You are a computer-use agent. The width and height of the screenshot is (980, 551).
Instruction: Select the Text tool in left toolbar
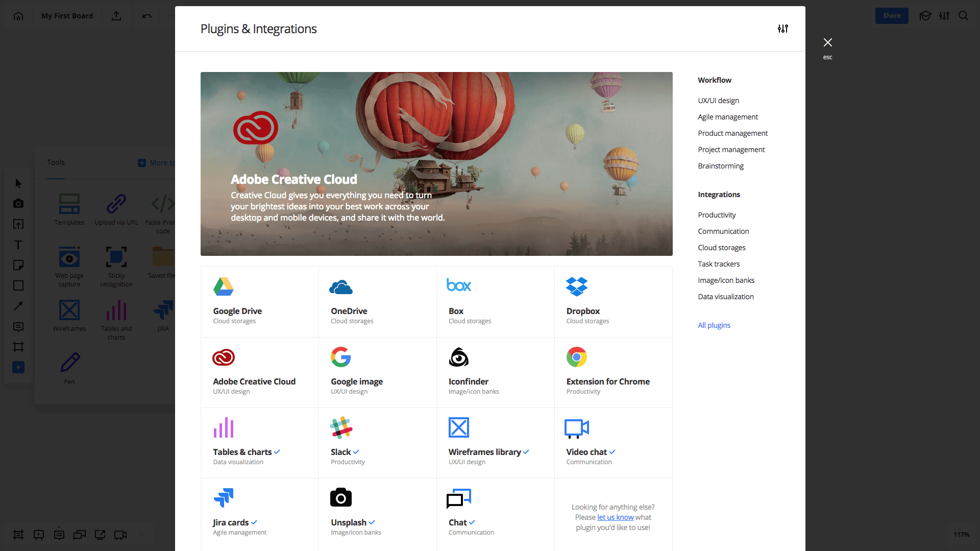point(18,245)
